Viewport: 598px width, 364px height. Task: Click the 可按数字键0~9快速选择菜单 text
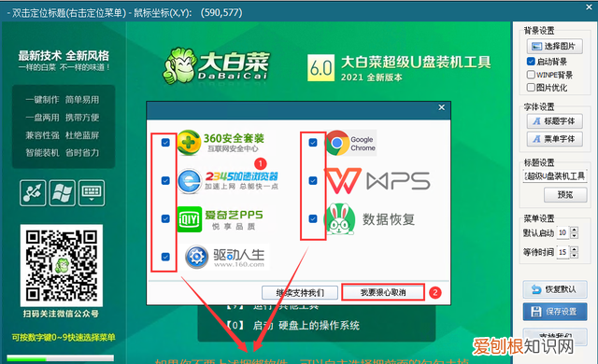tap(64, 337)
